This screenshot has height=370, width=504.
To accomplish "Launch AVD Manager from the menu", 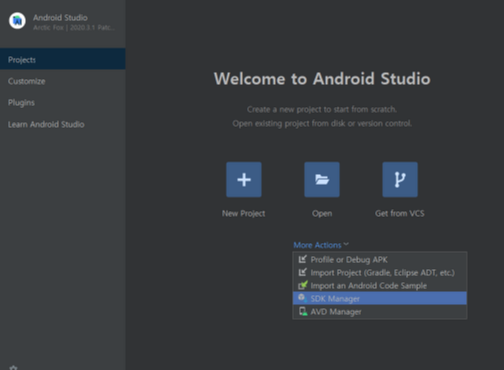I will click(380, 311).
